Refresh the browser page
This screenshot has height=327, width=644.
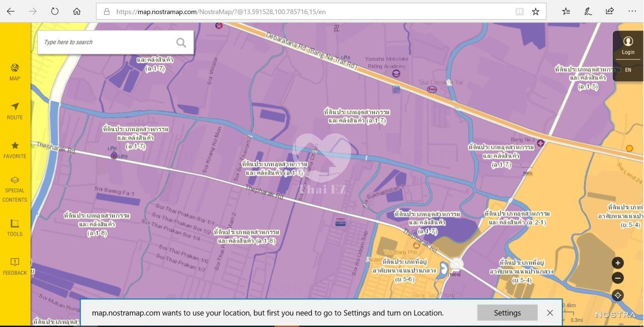[x=54, y=11]
